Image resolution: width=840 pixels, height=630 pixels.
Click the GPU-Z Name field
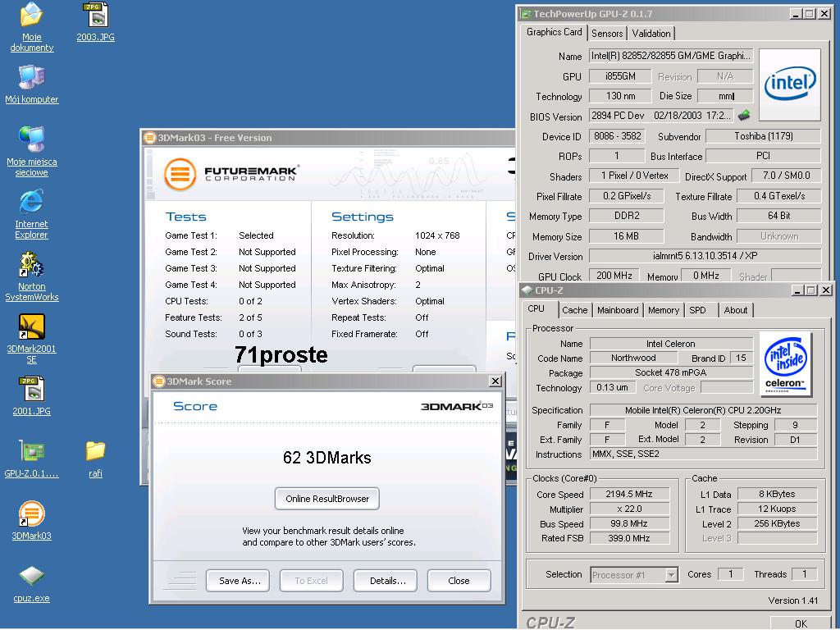pos(671,56)
